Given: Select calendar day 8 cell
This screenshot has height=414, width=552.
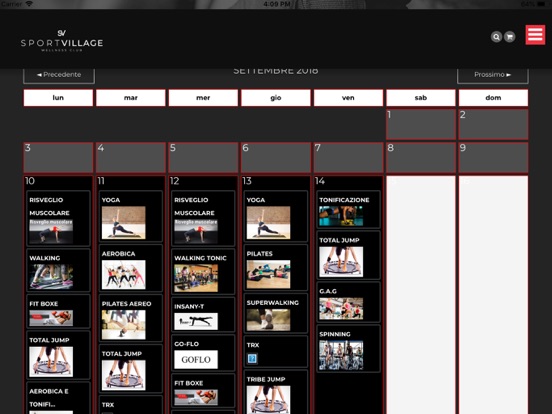Looking at the screenshot, I should pos(421,157).
